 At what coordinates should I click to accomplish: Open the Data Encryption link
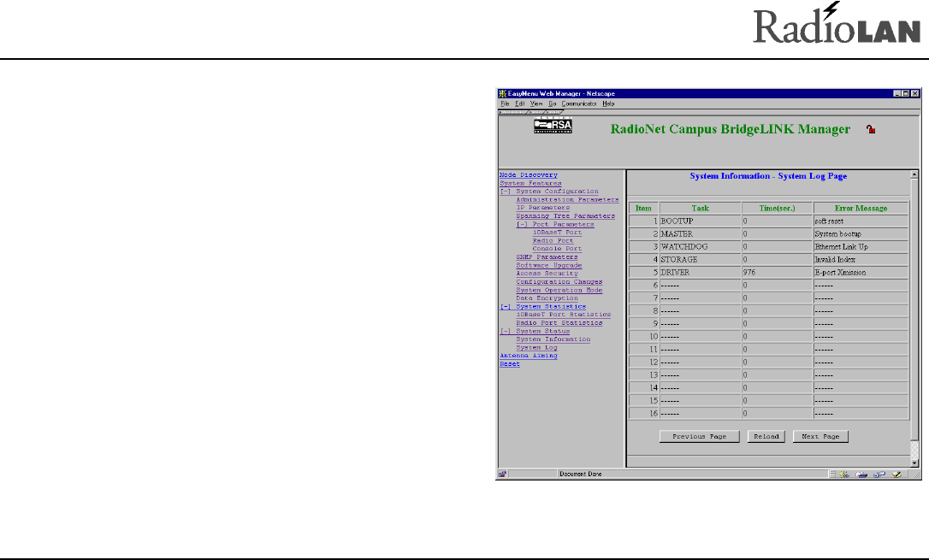click(x=547, y=298)
